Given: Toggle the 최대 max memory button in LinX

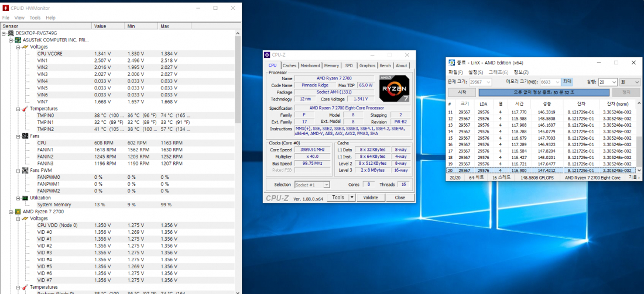Looking at the screenshot, I should pos(567,82).
